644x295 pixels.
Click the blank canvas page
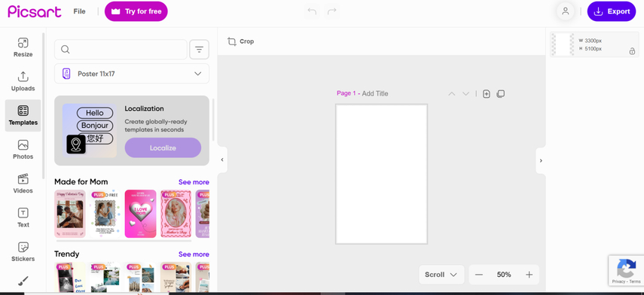coord(382,174)
